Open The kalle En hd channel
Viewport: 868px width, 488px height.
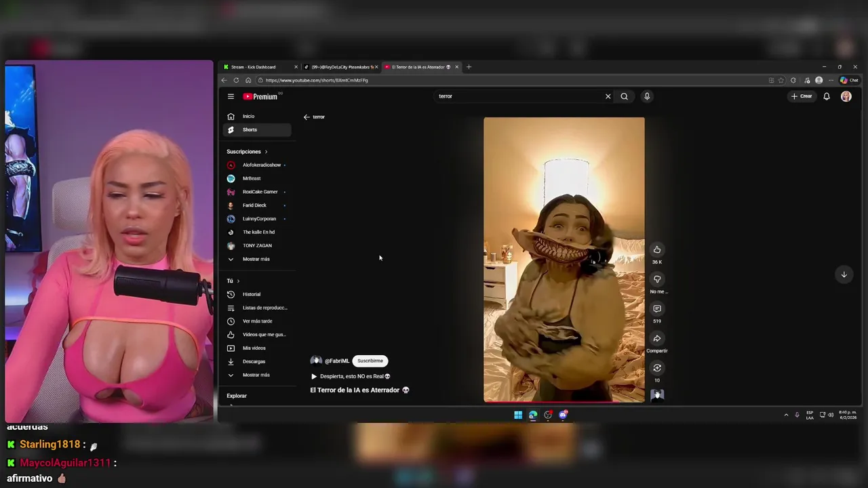click(x=258, y=232)
